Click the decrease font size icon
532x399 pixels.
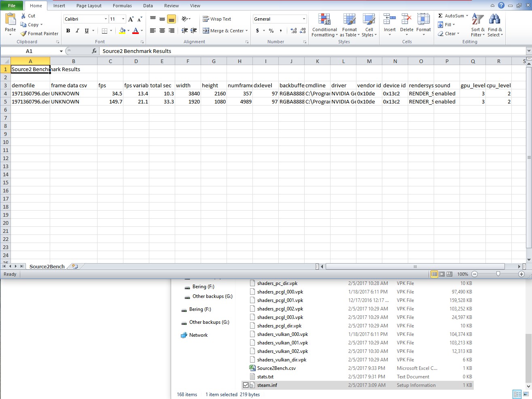click(x=140, y=19)
